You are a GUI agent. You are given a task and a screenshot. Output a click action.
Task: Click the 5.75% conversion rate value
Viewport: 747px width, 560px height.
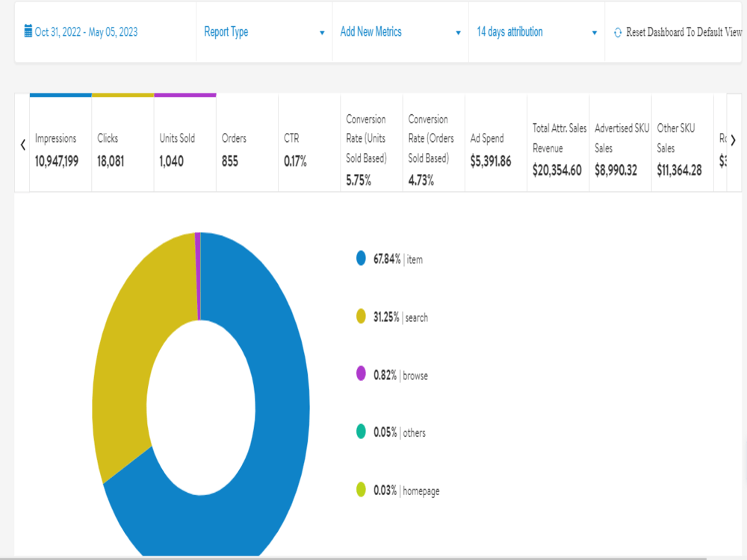tap(359, 181)
